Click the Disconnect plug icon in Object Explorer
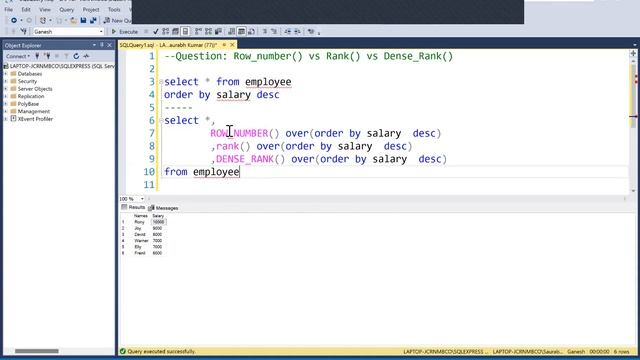 point(48,56)
